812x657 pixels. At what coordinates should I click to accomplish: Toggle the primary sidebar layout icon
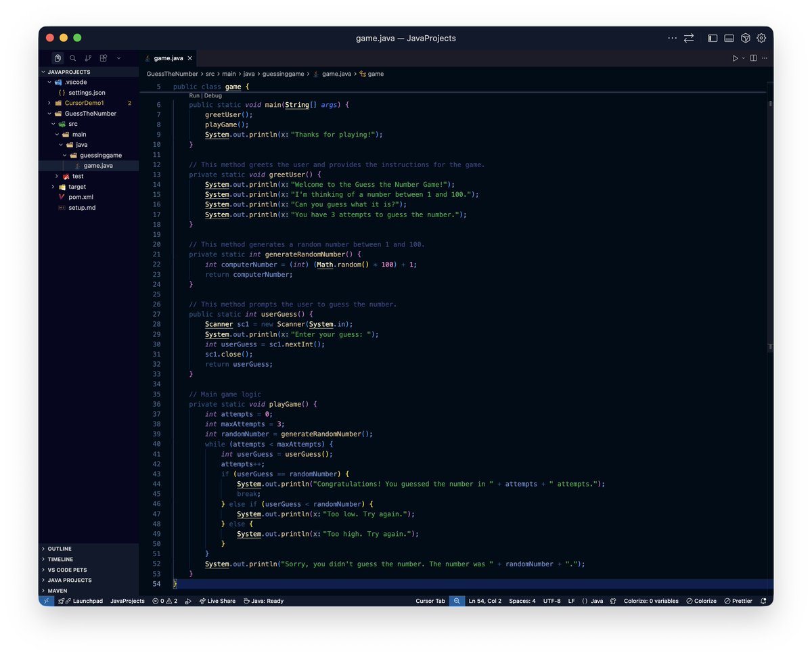(x=713, y=38)
